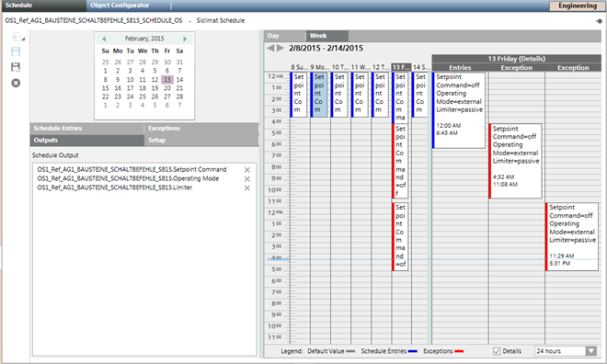
Task: Show previous month in mini calendar
Action: (x=104, y=39)
